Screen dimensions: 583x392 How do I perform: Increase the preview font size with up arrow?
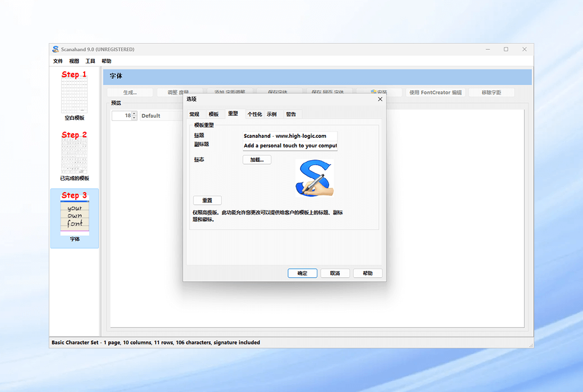[134, 113]
